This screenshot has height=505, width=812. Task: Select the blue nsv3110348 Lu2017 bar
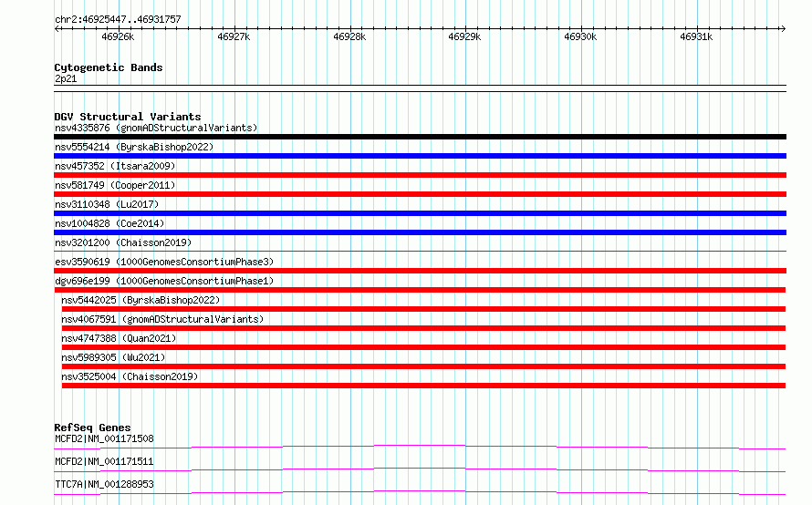coord(420,213)
